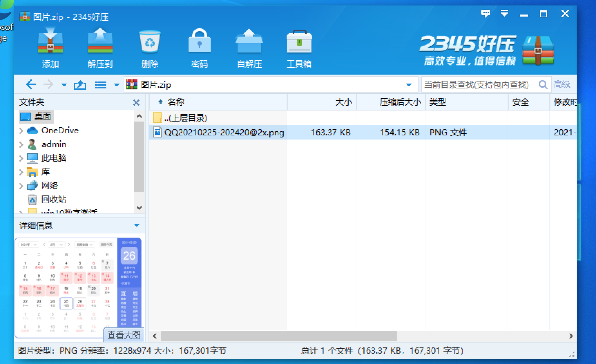Close the 2345好压 window

[x=565, y=13]
